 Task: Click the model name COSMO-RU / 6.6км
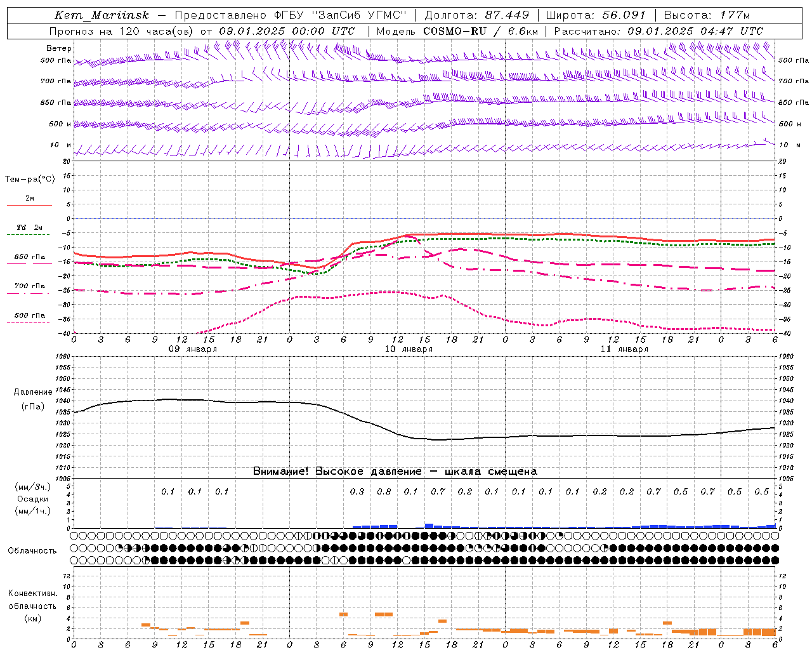[480, 31]
